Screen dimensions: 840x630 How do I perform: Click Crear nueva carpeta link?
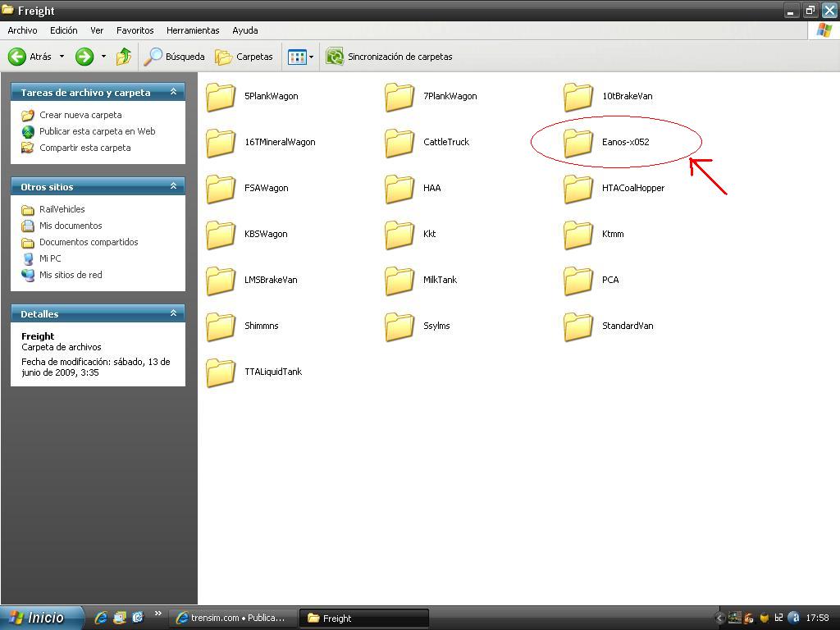tap(80, 115)
